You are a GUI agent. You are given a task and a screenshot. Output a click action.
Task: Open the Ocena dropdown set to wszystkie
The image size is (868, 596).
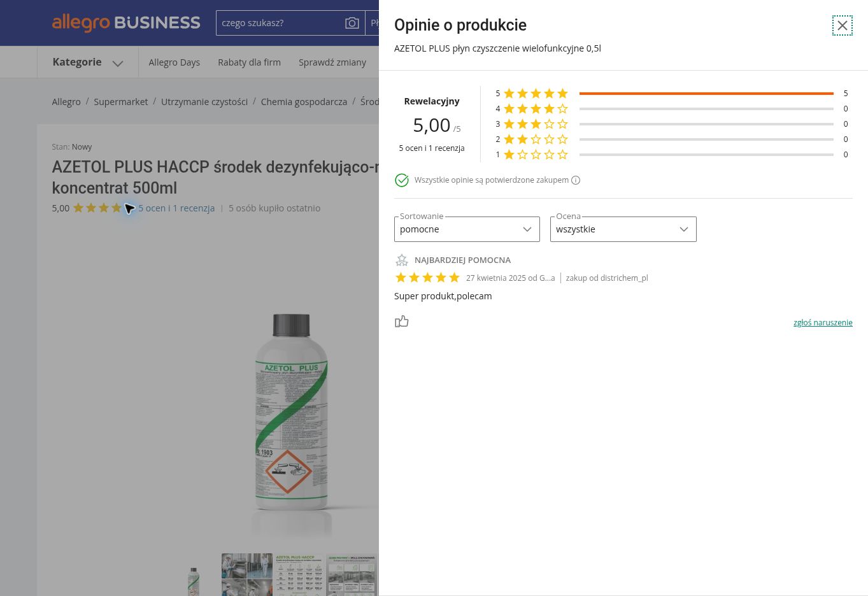(623, 229)
